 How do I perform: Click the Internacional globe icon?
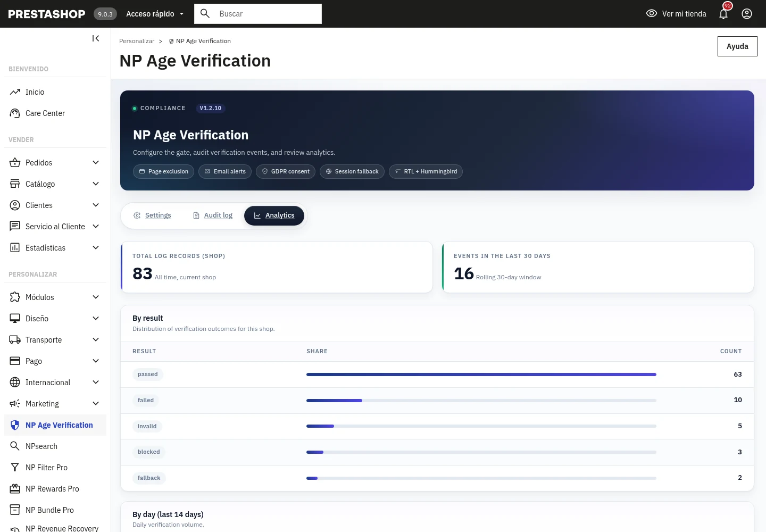(15, 383)
